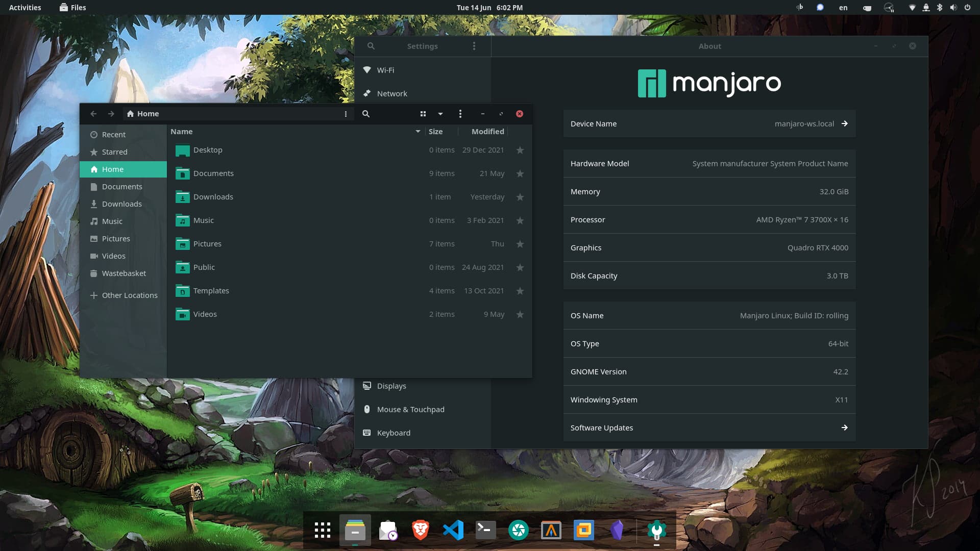Viewport: 980px width, 551px height.
Task: Open Wi-Fi panel in Settings
Action: point(423,70)
